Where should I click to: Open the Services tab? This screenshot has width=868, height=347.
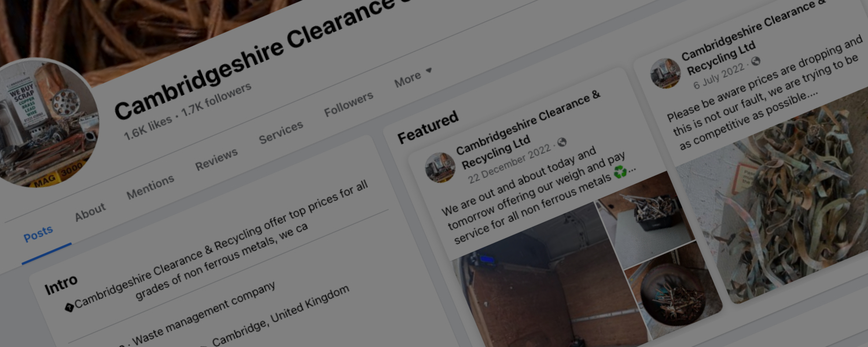point(281,132)
